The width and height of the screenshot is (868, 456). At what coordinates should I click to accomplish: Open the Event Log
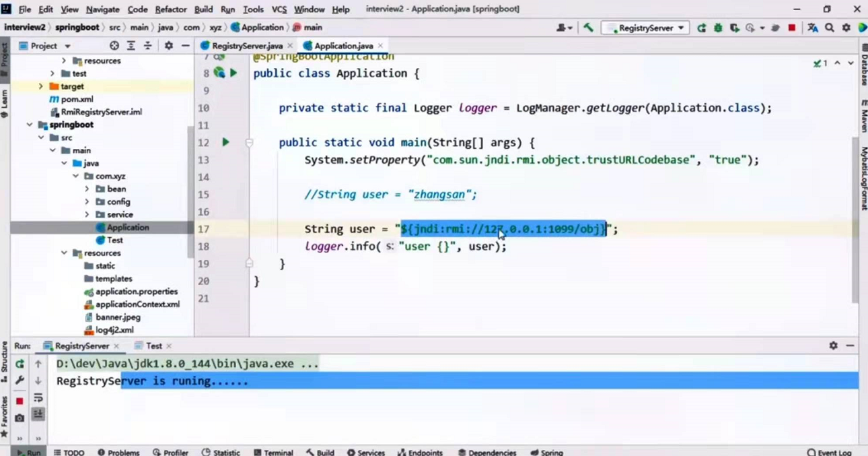coord(829,452)
